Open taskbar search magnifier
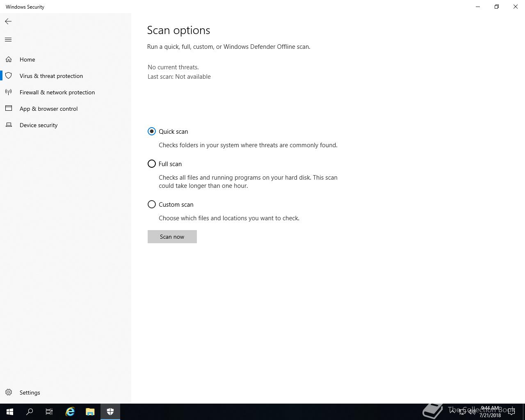525x420 pixels. [30, 412]
